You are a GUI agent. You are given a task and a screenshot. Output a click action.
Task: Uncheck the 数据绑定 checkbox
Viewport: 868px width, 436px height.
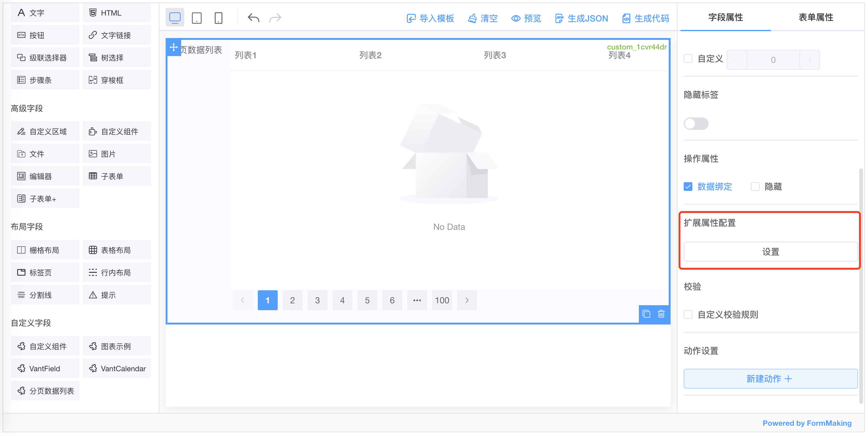[x=688, y=186]
